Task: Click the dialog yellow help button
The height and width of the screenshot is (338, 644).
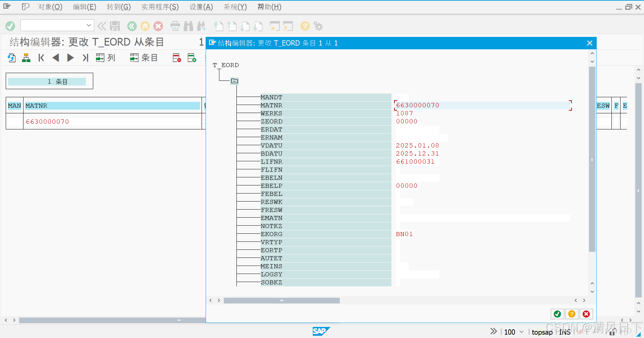Action: pyautogui.click(x=572, y=314)
